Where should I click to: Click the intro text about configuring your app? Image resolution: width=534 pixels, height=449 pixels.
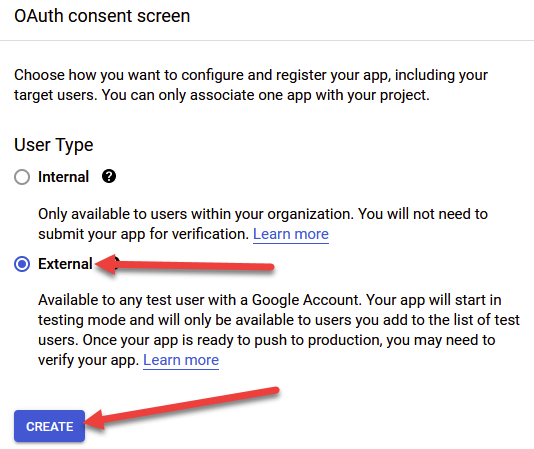pos(251,85)
